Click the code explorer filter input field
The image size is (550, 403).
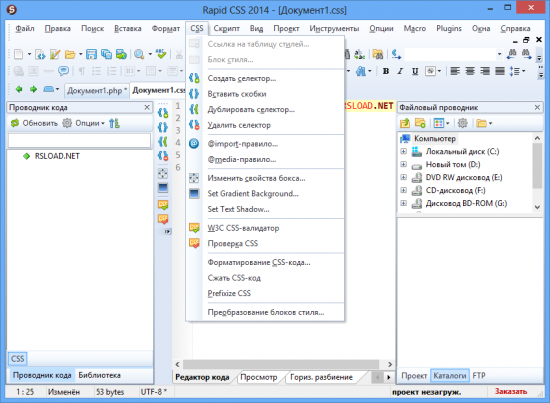click(80, 140)
